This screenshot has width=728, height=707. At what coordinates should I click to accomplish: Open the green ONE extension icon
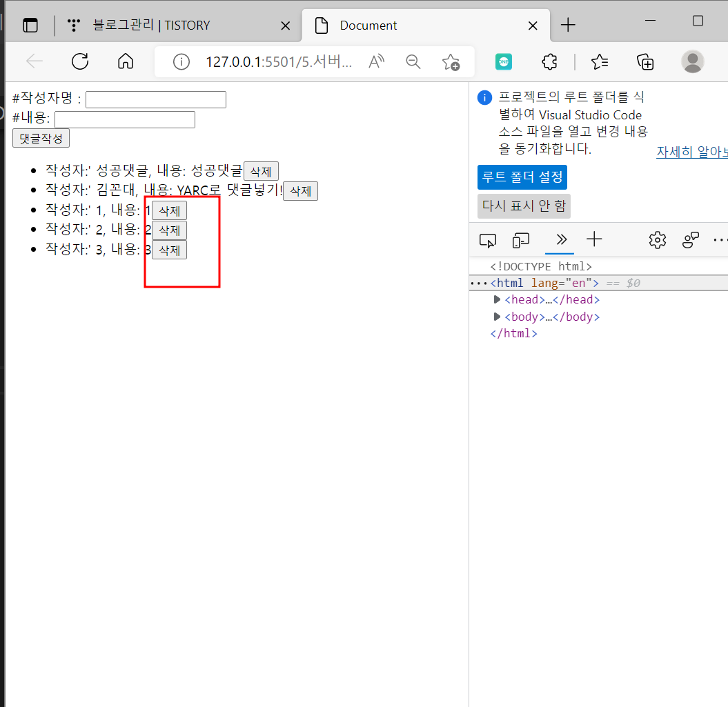[504, 62]
